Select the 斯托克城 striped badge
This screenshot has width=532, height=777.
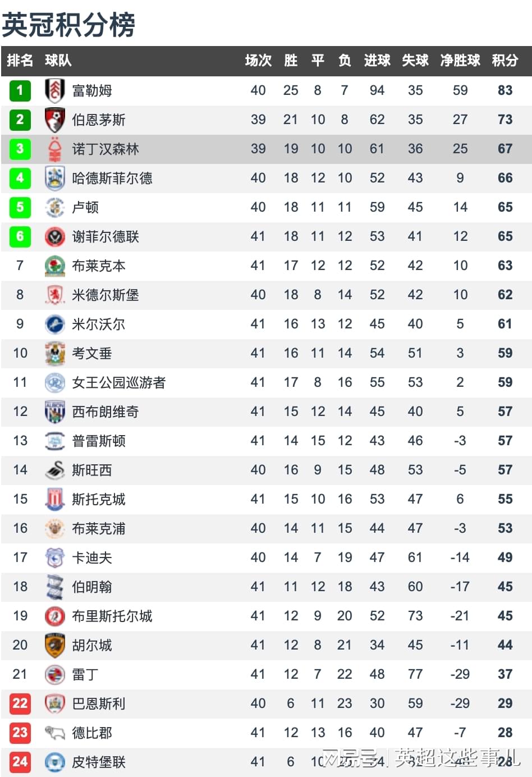[54, 499]
